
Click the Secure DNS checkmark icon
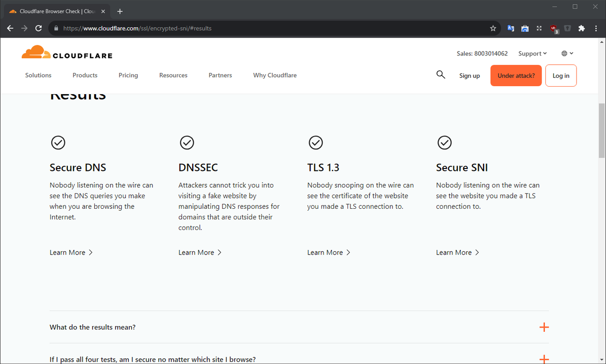[x=58, y=142]
